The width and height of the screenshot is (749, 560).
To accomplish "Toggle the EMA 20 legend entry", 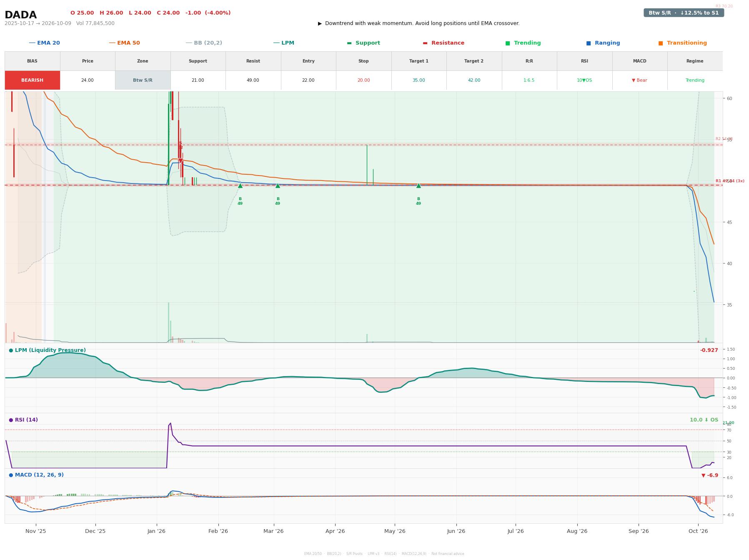I will pyautogui.click(x=45, y=43).
